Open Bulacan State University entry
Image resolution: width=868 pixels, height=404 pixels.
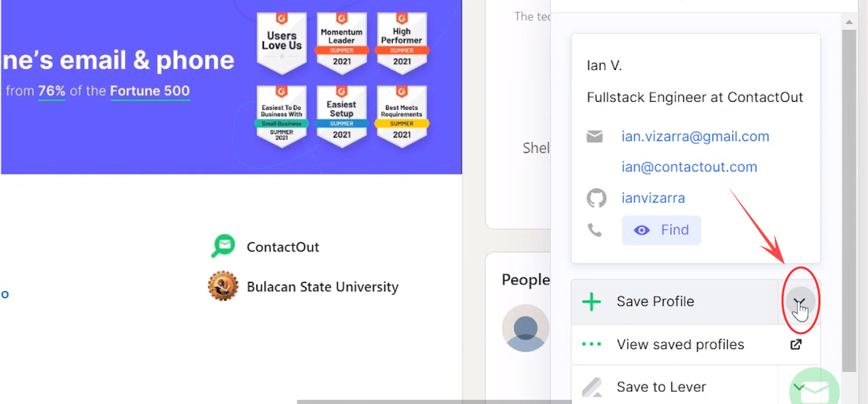(323, 287)
